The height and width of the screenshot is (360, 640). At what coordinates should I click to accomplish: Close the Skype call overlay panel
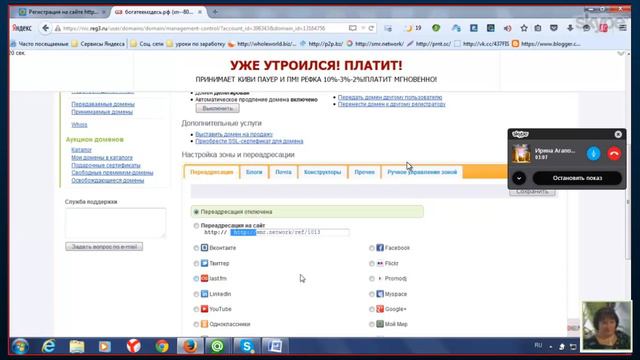[x=618, y=134]
